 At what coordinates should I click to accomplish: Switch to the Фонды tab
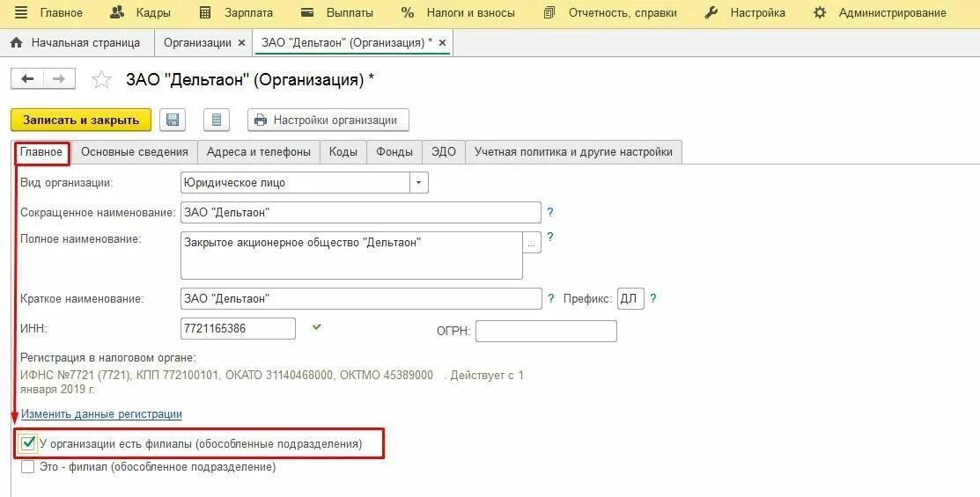tap(394, 151)
